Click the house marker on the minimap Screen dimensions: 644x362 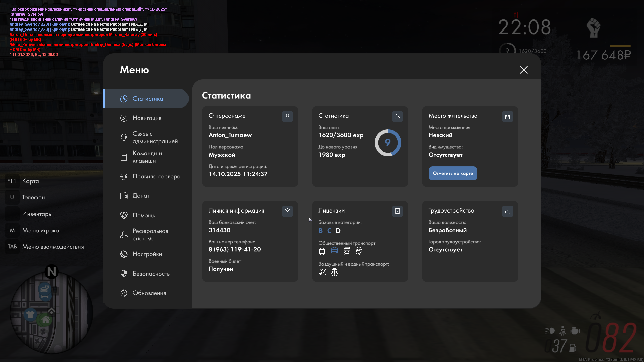(46, 320)
